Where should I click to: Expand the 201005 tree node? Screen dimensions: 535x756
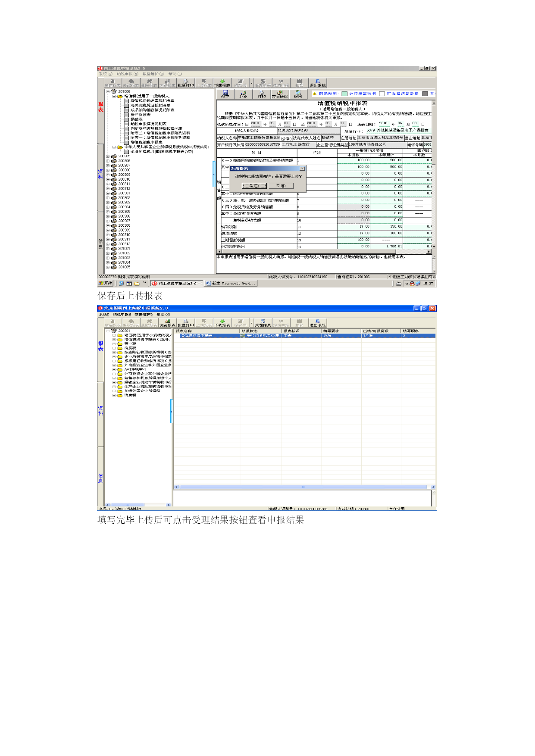[108, 267]
